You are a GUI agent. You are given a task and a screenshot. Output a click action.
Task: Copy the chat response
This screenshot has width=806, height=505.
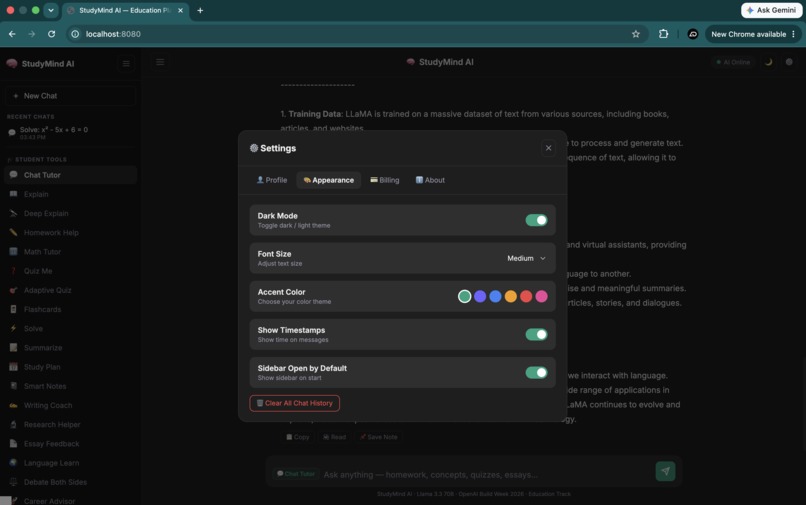pos(298,437)
